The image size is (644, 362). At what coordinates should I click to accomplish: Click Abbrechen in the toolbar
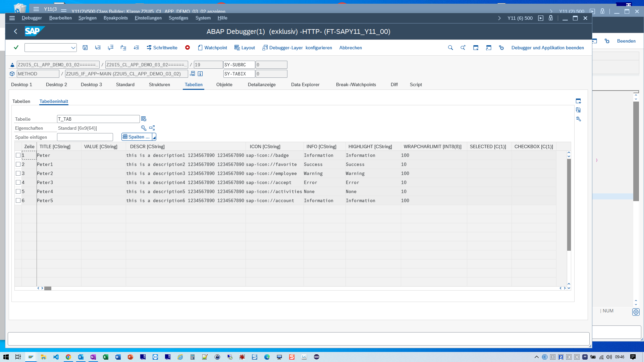pos(350,48)
